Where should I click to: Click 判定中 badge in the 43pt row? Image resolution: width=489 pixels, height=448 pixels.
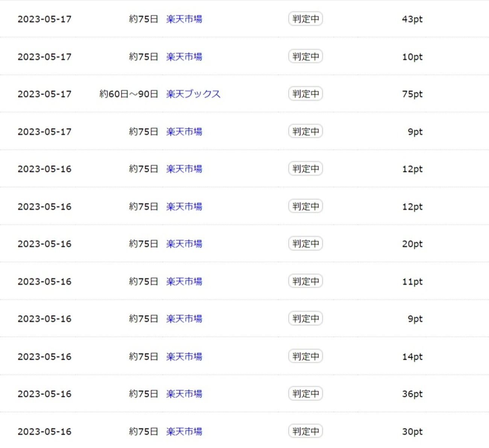pyautogui.click(x=305, y=19)
